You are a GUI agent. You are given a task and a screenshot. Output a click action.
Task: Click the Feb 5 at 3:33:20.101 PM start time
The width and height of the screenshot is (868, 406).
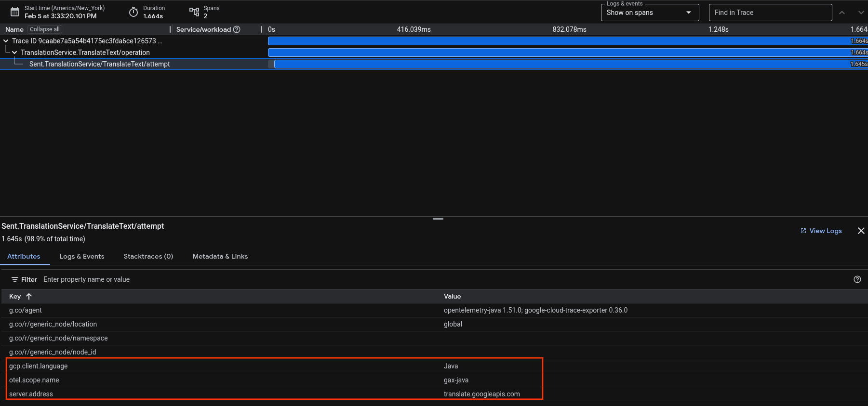(61, 16)
